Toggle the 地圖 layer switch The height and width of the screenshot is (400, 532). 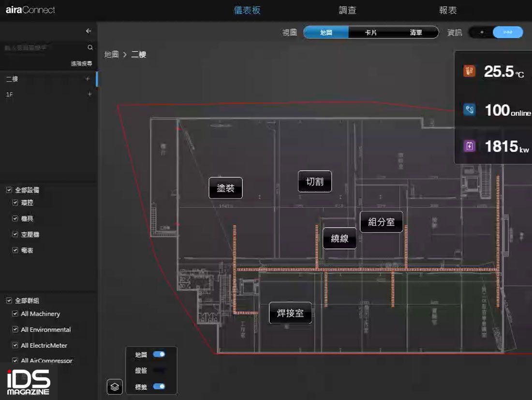(159, 354)
